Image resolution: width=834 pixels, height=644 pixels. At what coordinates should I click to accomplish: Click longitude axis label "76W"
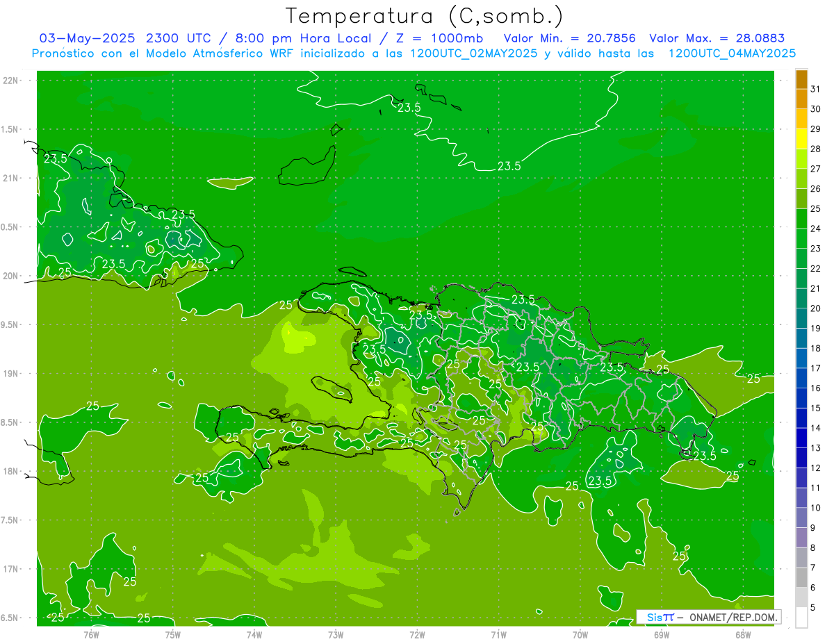pyautogui.click(x=91, y=634)
